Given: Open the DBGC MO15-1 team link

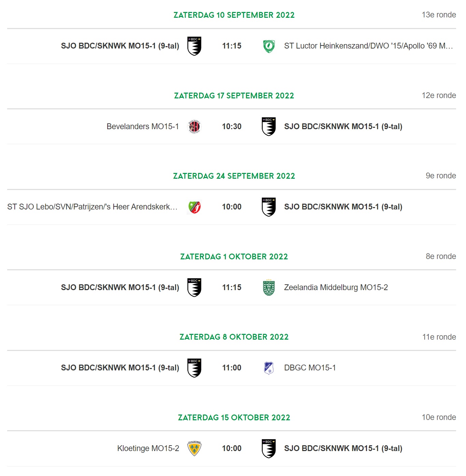Looking at the screenshot, I should (x=310, y=368).
